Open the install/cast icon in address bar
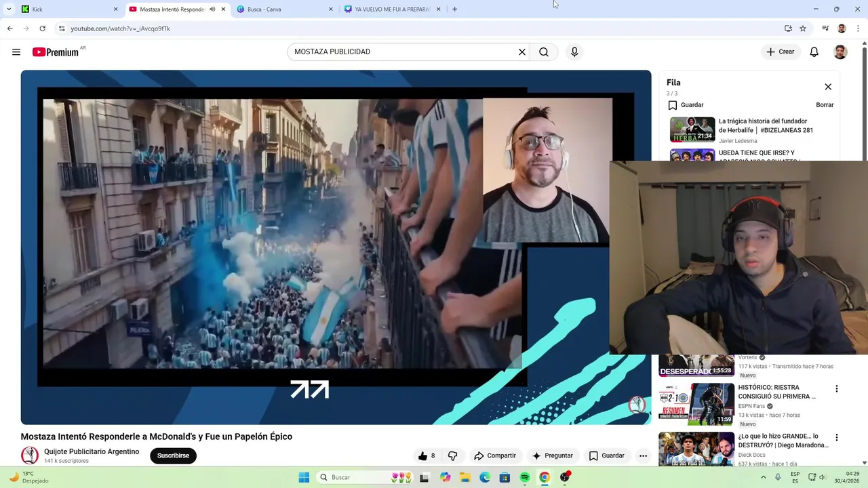Image resolution: width=868 pixels, height=488 pixels. pyautogui.click(x=788, y=28)
